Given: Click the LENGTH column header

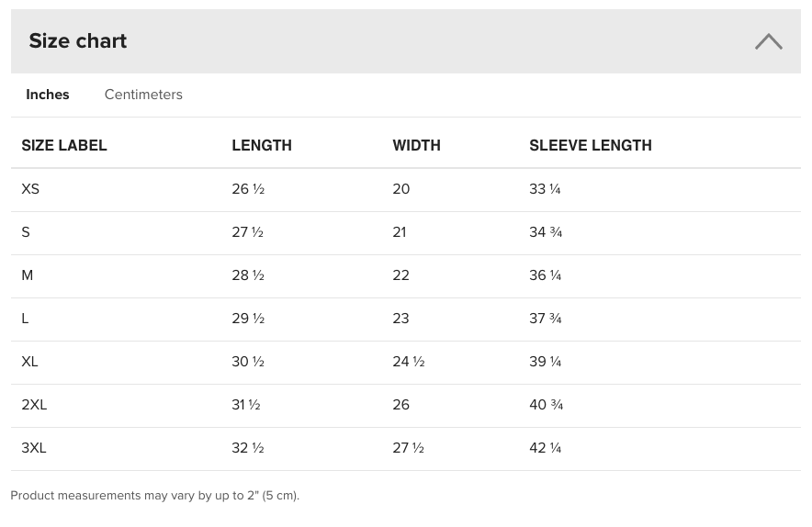Looking at the screenshot, I should pyautogui.click(x=262, y=145).
